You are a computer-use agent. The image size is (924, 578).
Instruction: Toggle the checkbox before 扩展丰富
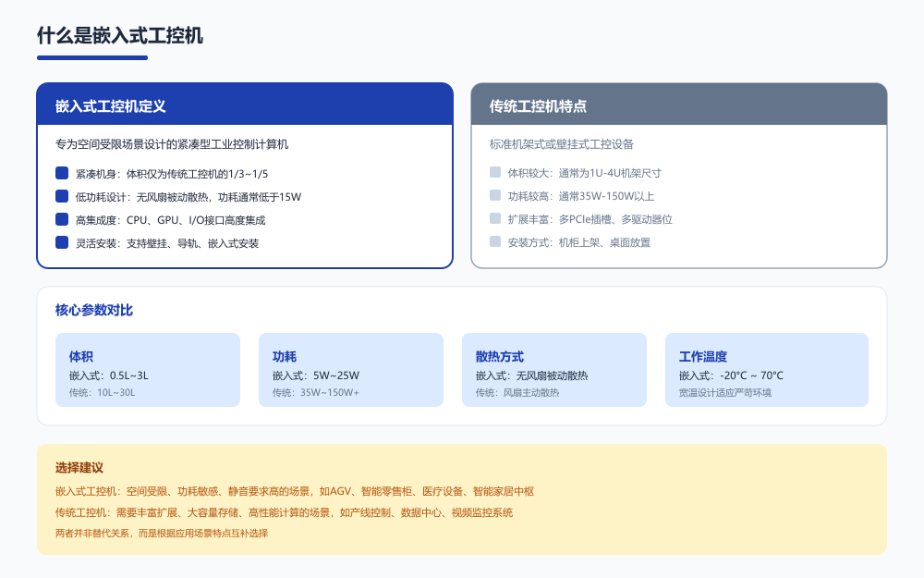point(494,219)
